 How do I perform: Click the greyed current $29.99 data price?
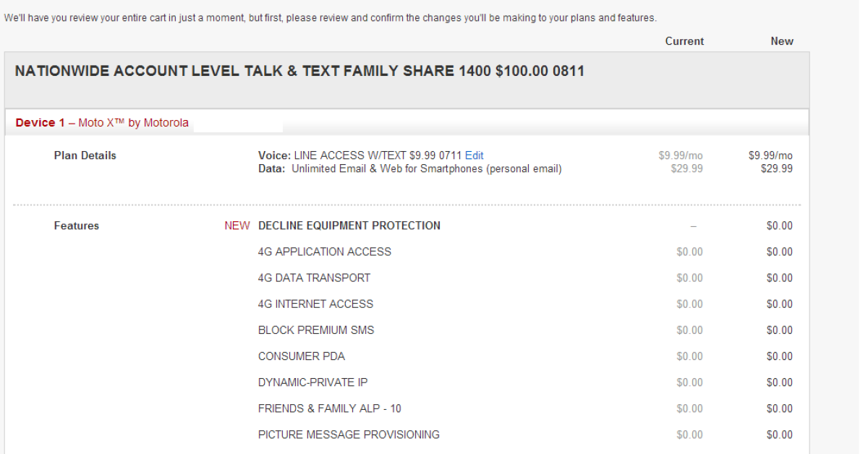(686, 169)
